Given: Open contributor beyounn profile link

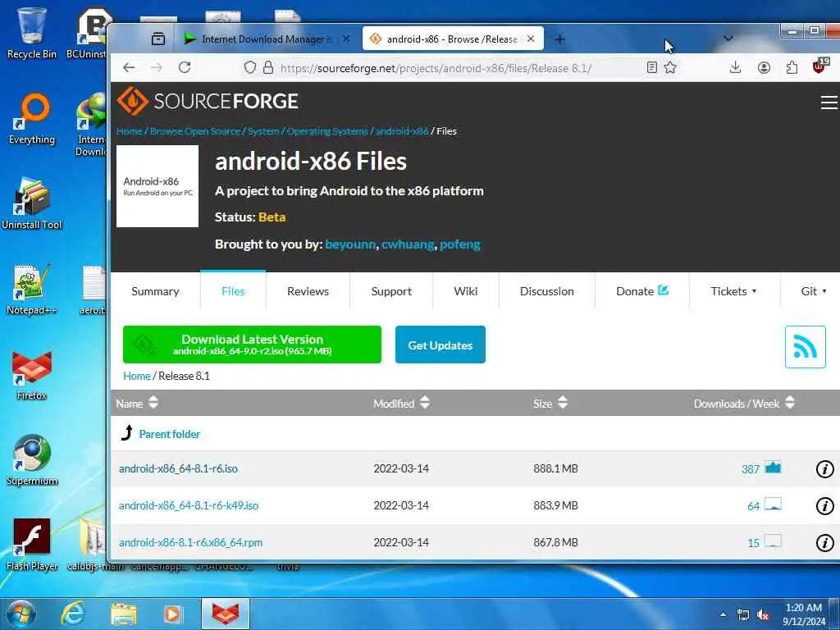Looking at the screenshot, I should click(350, 244).
